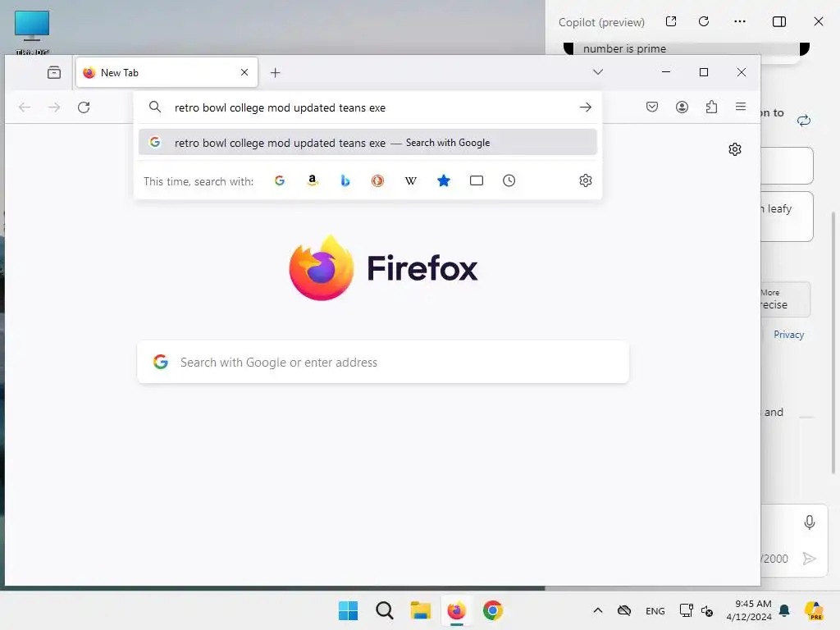The height and width of the screenshot is (630, 840).
Task: Open Windows taskbar Search
Action: pos(385,610)
